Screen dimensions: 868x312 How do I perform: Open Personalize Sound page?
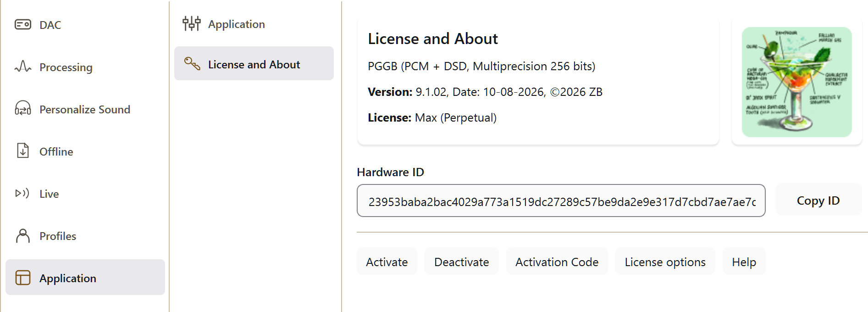pos(85,109)
